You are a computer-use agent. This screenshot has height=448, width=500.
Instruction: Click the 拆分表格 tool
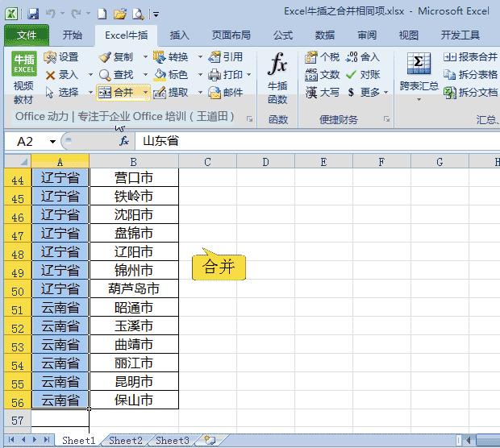(x=470, y=75)
